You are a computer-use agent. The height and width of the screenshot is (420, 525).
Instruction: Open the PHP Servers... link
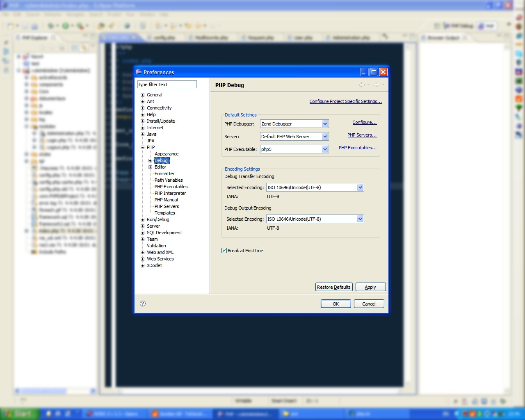tap(362, 135)
